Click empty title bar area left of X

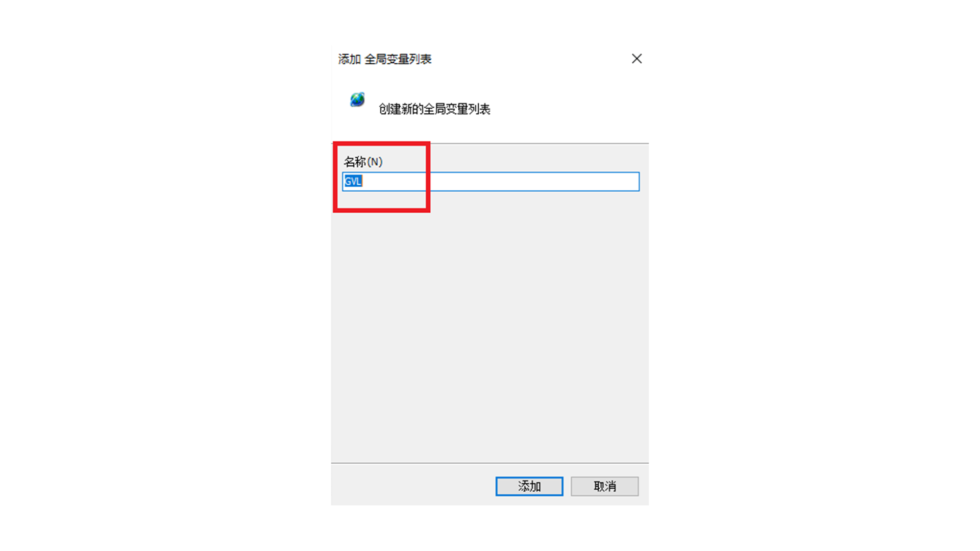pyautogui.click(x=531, y=59)
